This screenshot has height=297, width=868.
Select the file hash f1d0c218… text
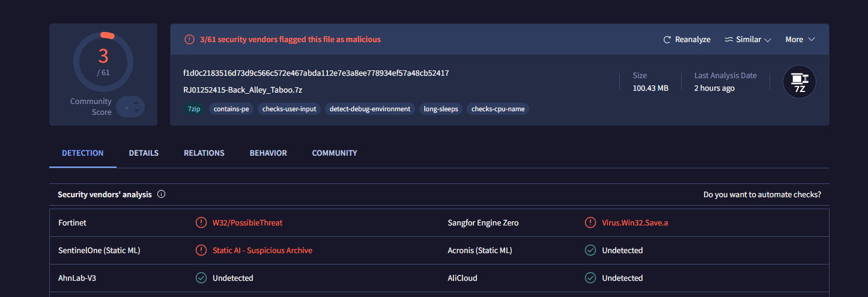click(x=316, y=73)
